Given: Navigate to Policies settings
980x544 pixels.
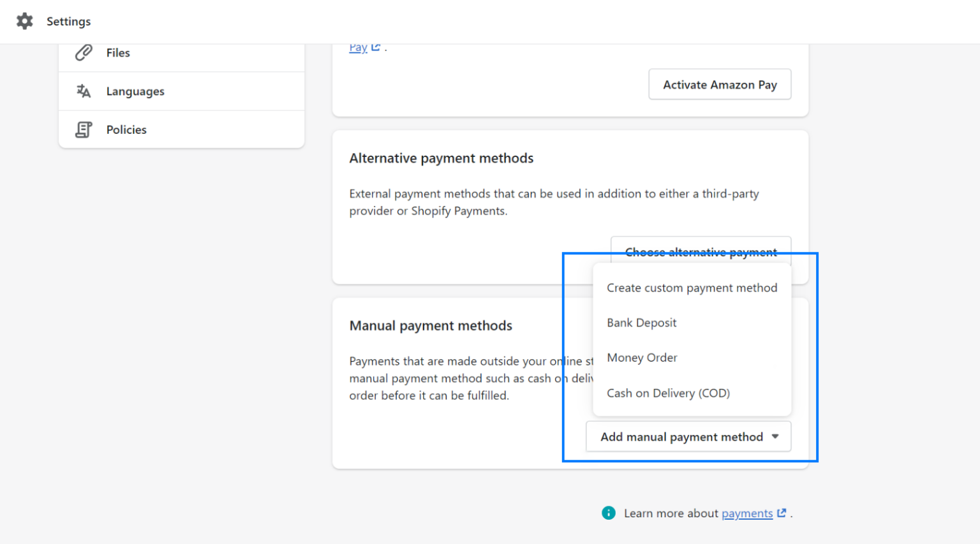Looking at the screenshot, I should tap(126, 129).
